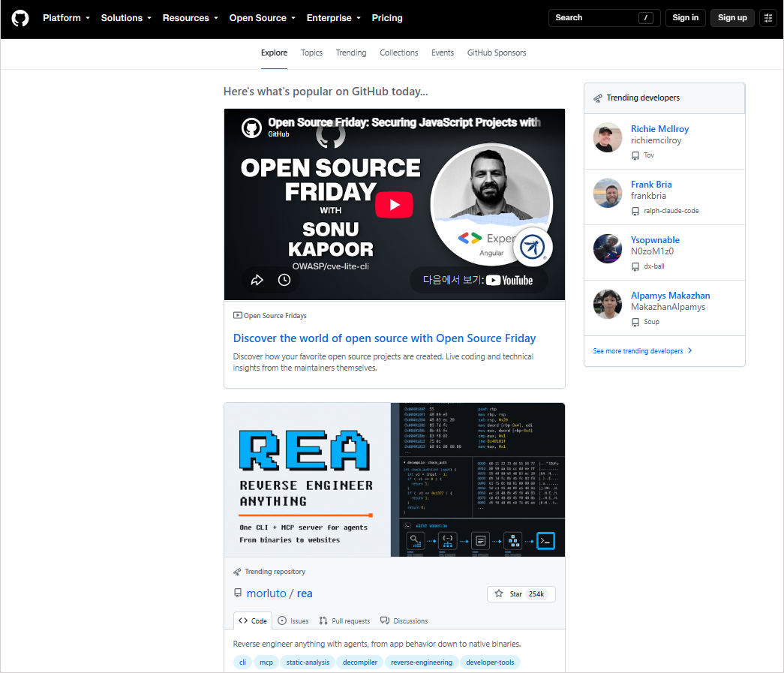
Task: Click the video title Open Source Friday text
Action: coord(404,122)
